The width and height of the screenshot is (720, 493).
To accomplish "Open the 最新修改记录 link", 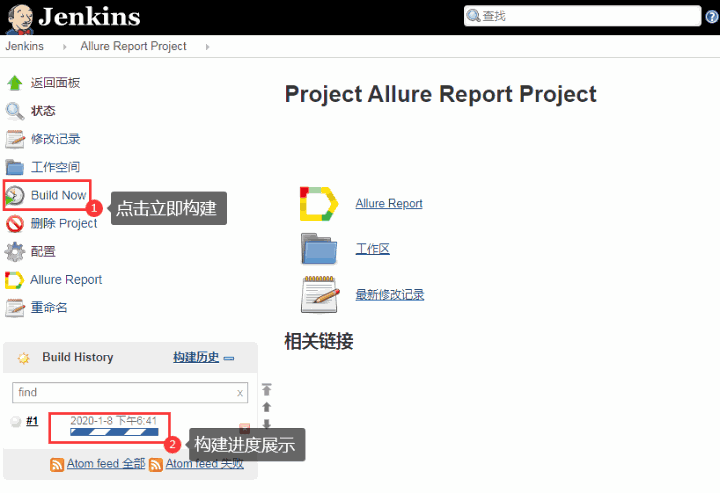I will pyautogui.click(x=390, y=295).
